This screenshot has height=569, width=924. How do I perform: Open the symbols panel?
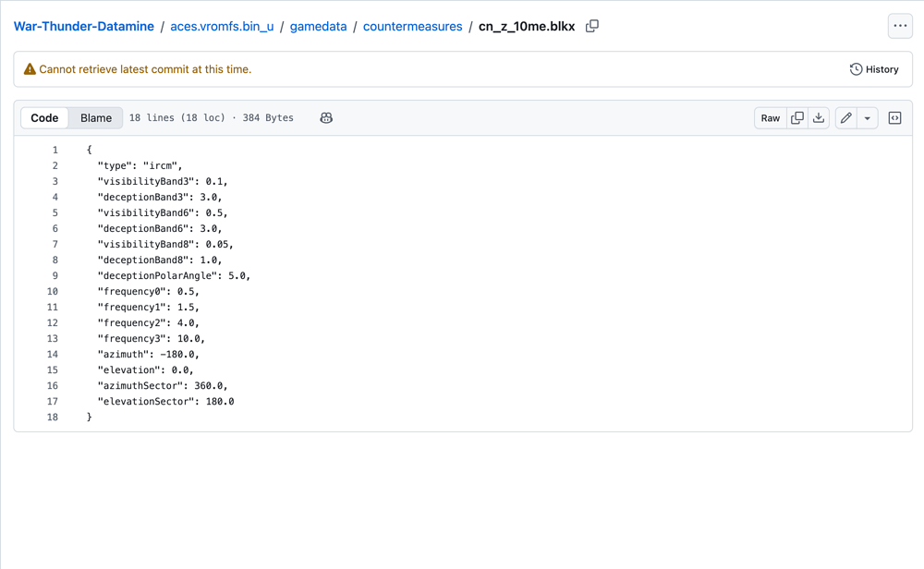tap(894, 118)
